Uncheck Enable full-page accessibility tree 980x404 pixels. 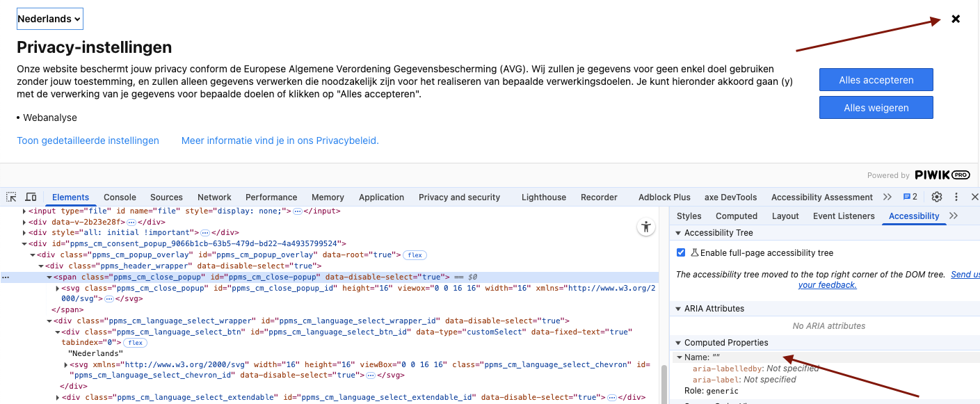(x=682, y=253)
